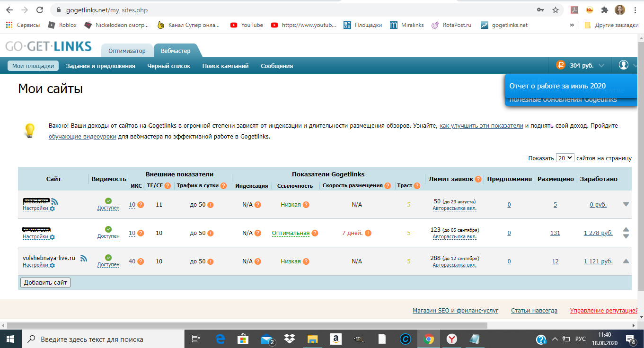Open the GoGetLinks logo home link
644x348 pixels.
click(48, 46)
